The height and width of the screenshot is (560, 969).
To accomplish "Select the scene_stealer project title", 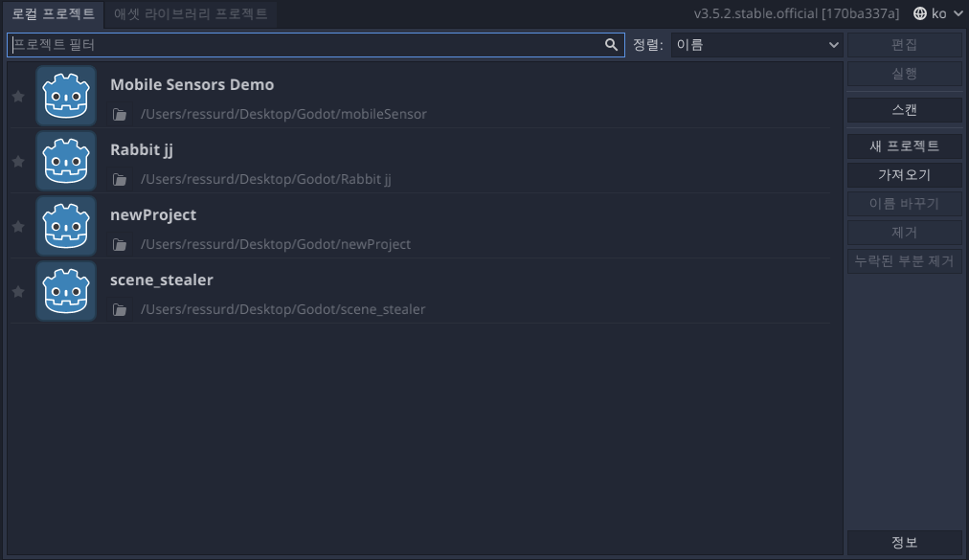I will click(x=161, y=280).
